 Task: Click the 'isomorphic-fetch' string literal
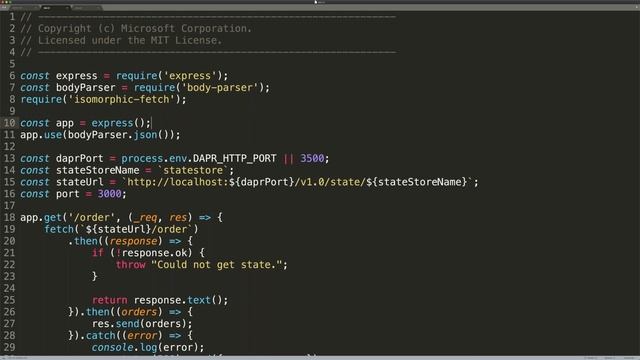[x=121, y=100]
